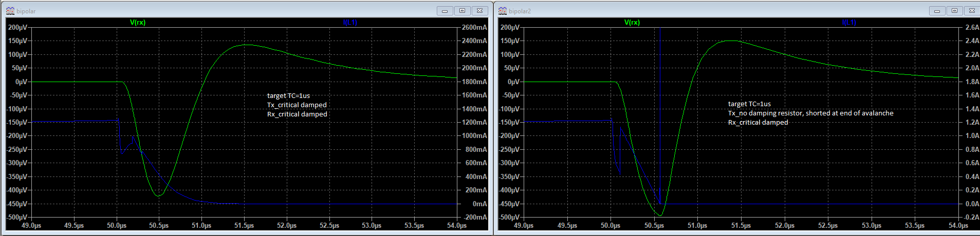Select 'target TC=1us' note in bipolar window
Screen dimensions: 980x236
click(288, 96)
